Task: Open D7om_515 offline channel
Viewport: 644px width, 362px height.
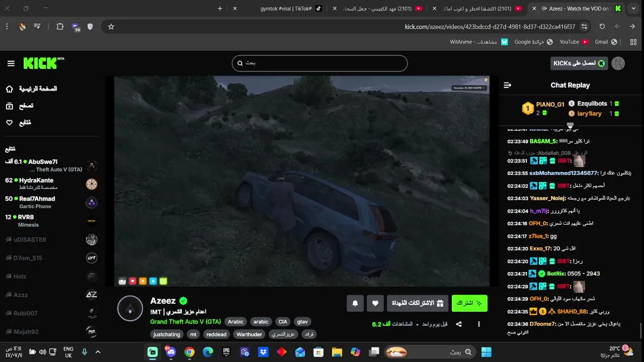Action: pyautogui.click(x=50, y=258)
